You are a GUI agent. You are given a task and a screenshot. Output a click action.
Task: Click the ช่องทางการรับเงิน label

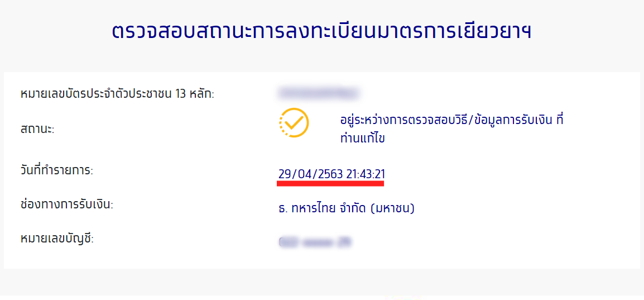click(66, 204)
